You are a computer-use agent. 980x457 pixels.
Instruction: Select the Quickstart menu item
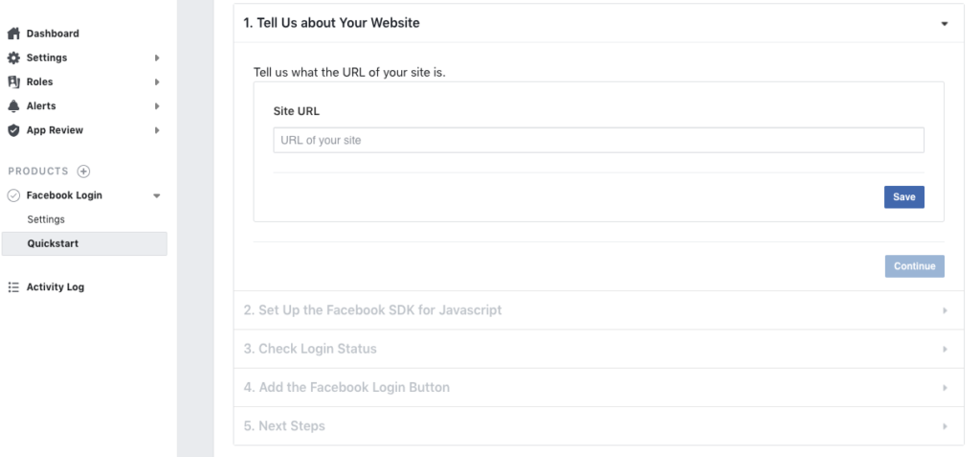[x=84, y=243]
